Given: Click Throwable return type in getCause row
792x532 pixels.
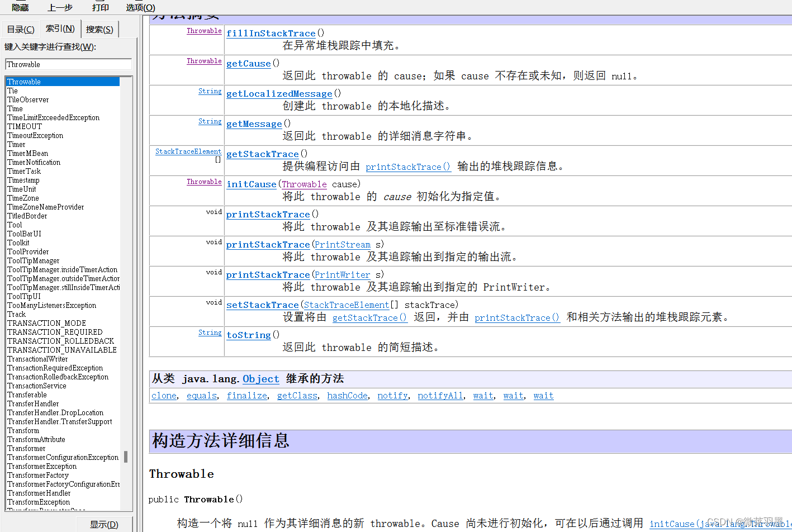Looking at the screenshot, I should [204, 61].
